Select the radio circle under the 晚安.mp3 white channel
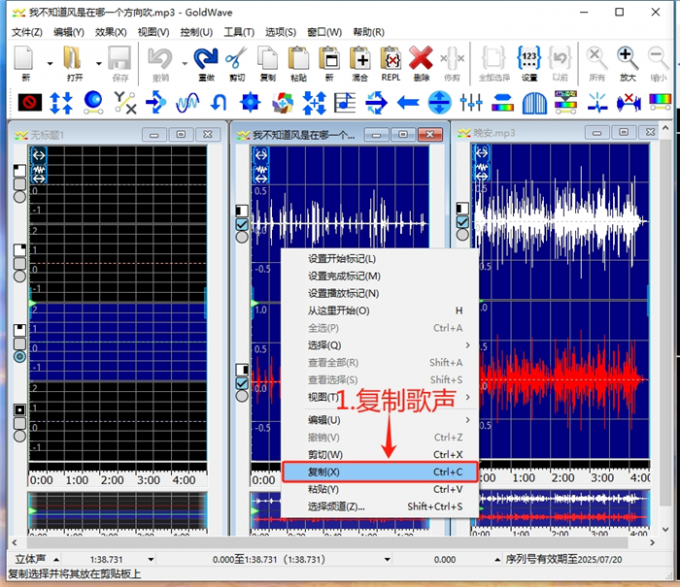Image resolution: width=680 pixels, height=587 pixels. click(462, 235)
